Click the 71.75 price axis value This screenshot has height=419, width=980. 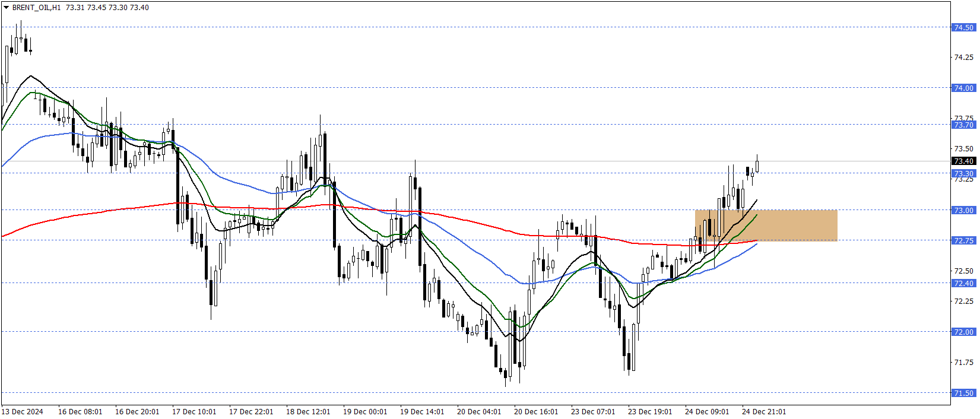963,363
